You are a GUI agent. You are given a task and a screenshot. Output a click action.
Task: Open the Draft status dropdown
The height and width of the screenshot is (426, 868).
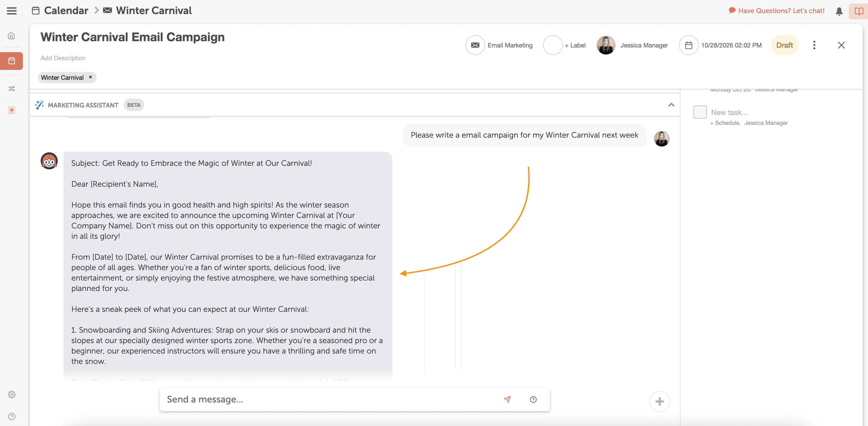point(784,45)
